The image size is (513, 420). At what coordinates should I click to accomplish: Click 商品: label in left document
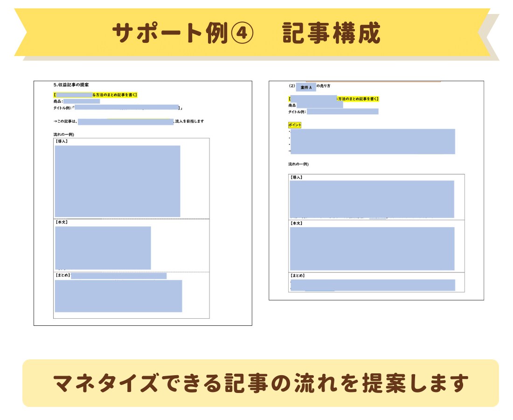(58, 101)
